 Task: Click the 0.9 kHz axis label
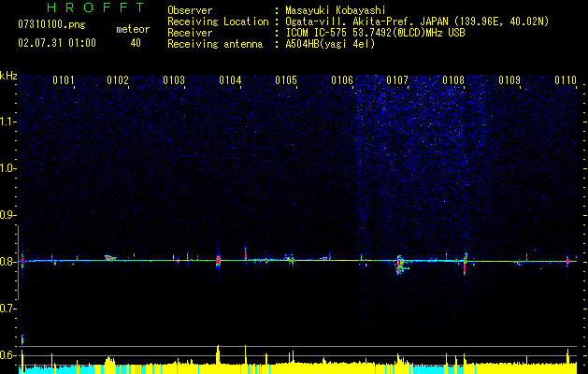(x=7, y=215)
